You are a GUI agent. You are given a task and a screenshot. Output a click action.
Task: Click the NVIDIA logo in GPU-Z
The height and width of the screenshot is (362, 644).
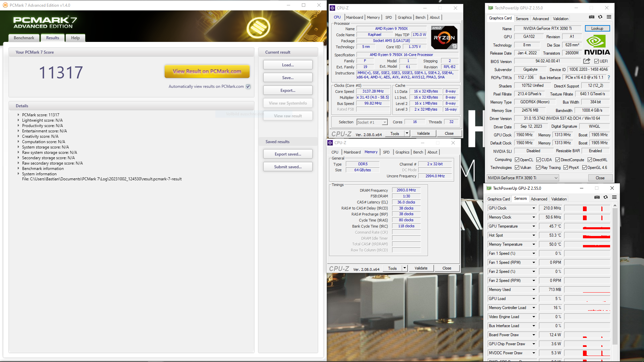[597, 45]
